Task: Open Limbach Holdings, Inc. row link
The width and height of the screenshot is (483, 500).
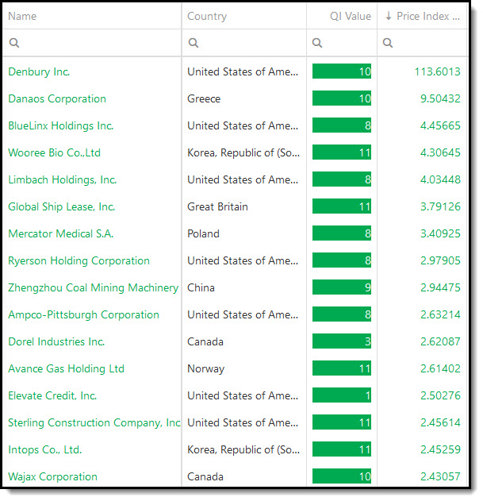Action: click(62, 180)
